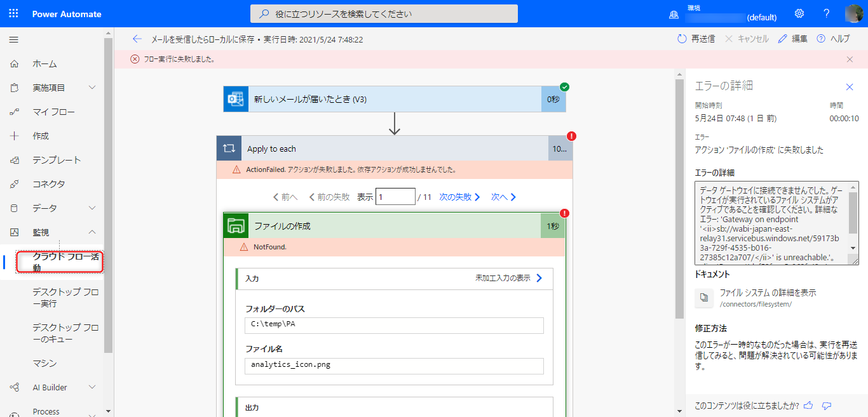
Task: Click the ファイルの作成 file system icon
Action: [236, 225]
